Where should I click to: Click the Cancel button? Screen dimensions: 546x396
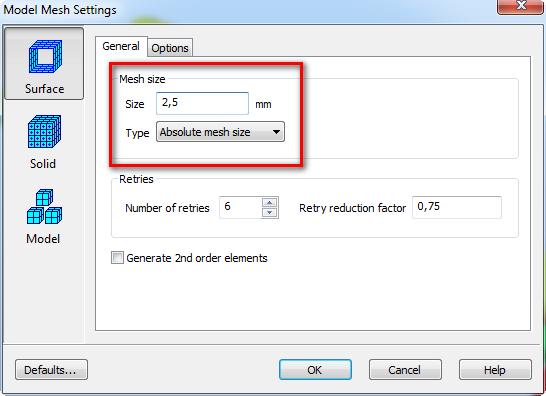405,370
